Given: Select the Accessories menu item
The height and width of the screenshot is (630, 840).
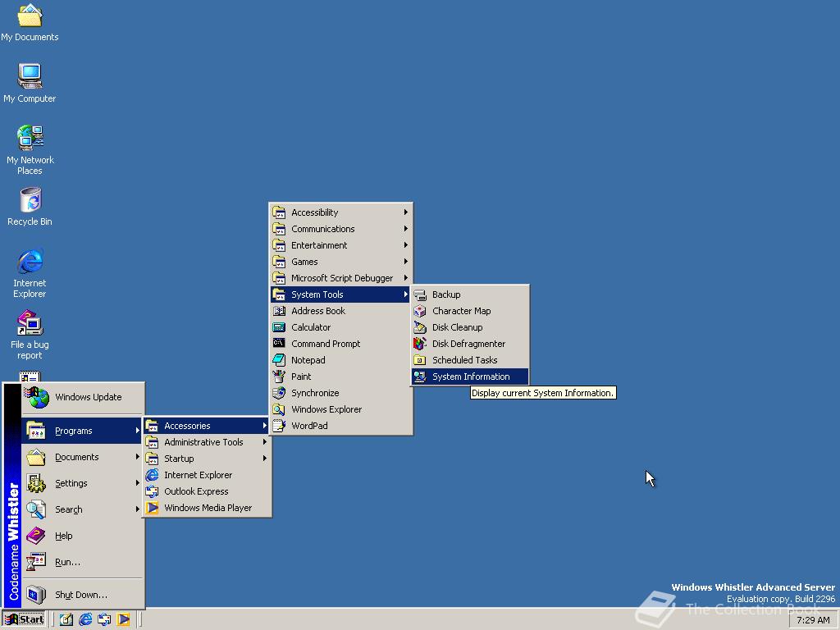Looking at the screenshot, I should 207,426.
